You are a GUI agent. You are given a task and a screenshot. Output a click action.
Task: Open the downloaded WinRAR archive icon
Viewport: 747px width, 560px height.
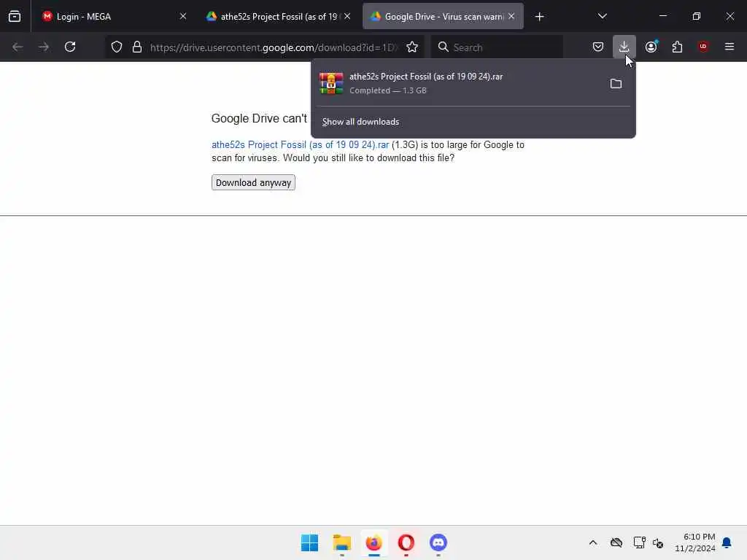pyautogui.click(x=331, y=83)
